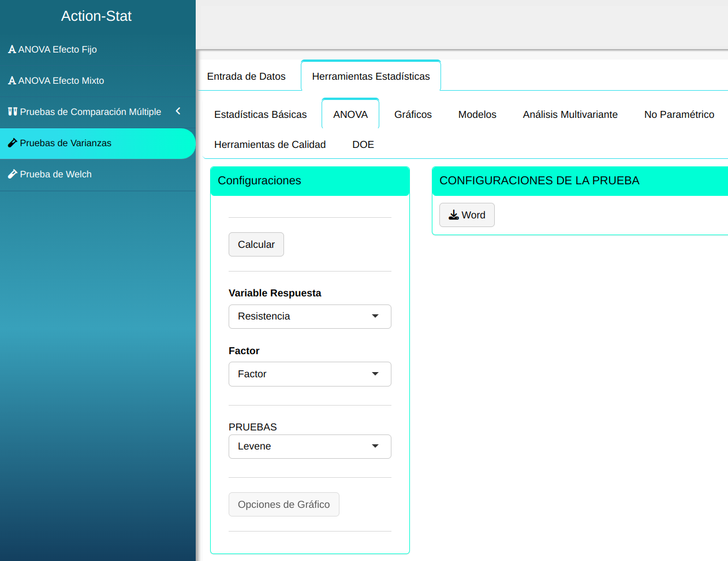The image size is (728, 561).
Task: Click the ANOVA Efecto Fijo sidebar icon
Action: point(12,50)
